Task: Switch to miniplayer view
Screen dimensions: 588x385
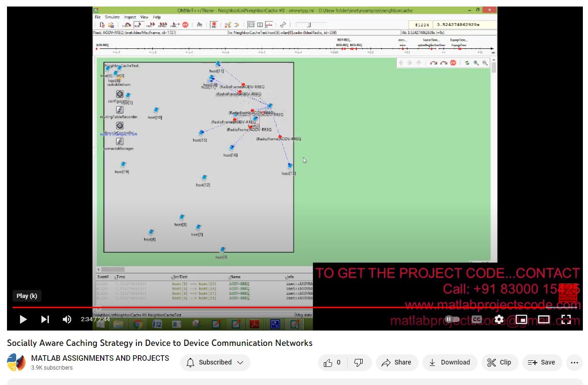Action: tap(521, 319)
